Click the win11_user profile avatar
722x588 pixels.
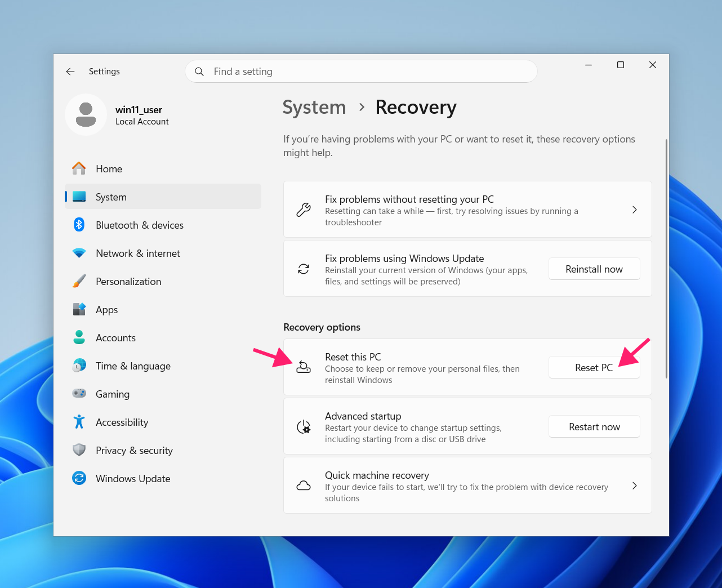86,115
